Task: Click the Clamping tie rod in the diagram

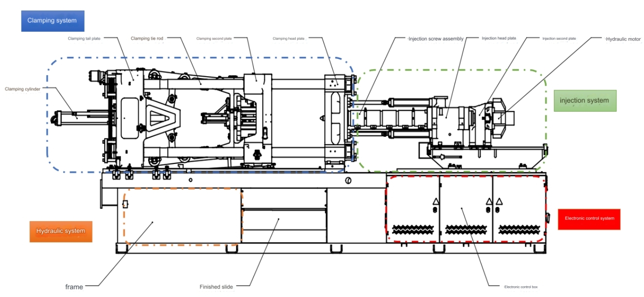Action: click(201, 84)
